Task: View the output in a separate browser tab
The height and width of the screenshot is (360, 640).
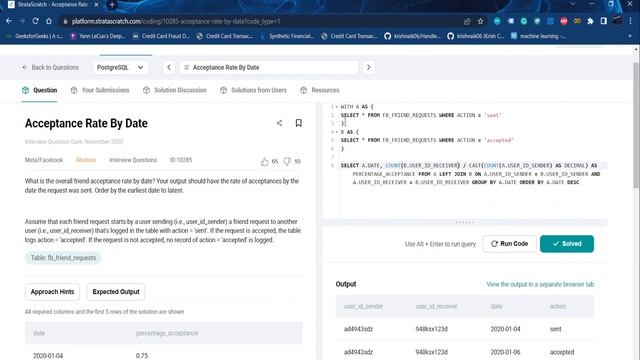Action: 540,284
